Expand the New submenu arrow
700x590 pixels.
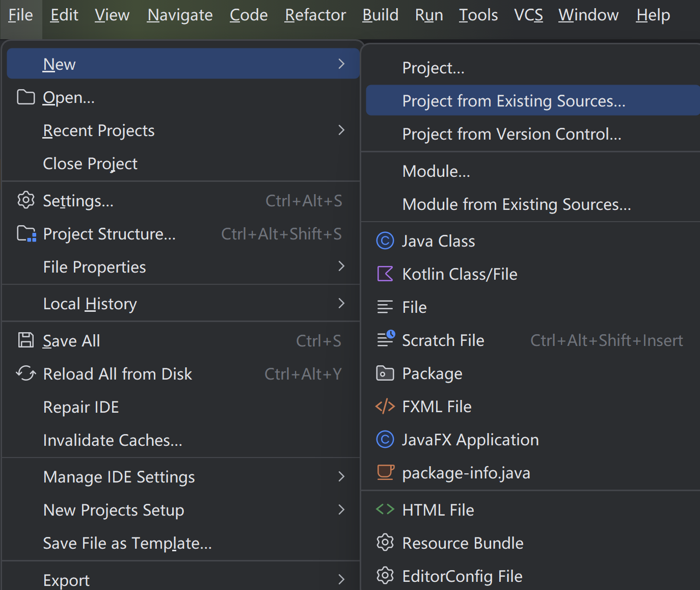341,64
